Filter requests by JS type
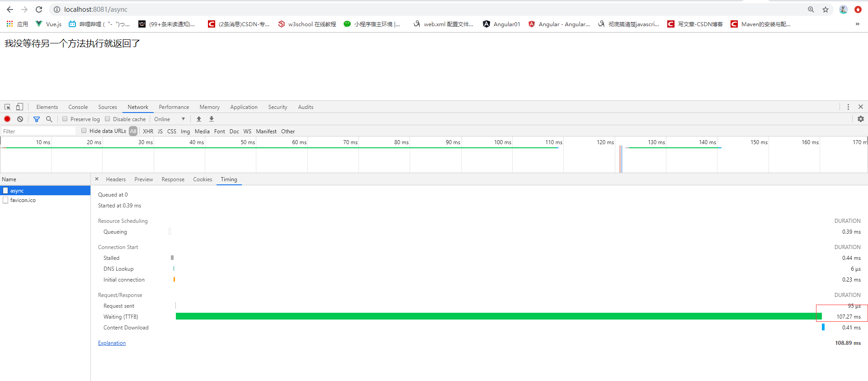868x381 pixels. [160, 132]
